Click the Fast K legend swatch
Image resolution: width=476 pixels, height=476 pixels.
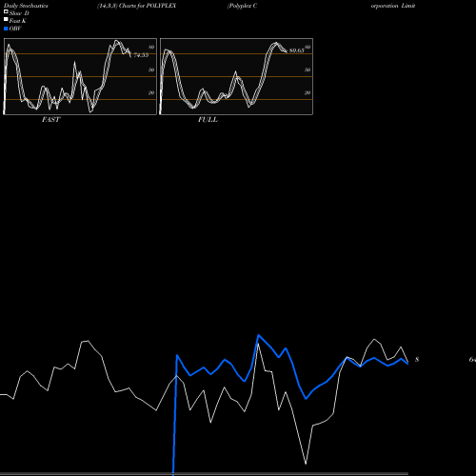tap(6, 19)
